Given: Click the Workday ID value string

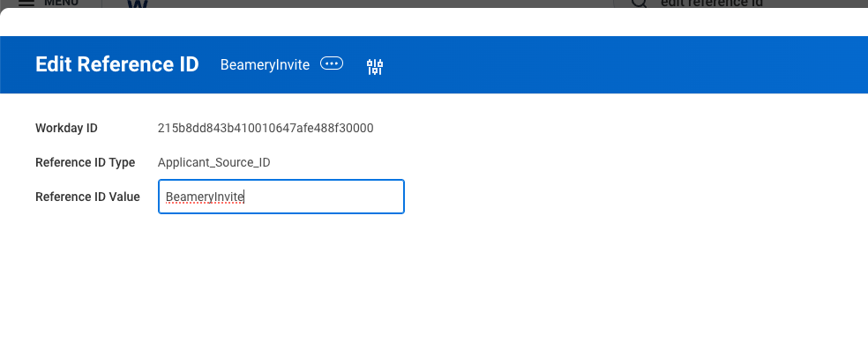Looking at the screenshot, I should click(266, 128).
